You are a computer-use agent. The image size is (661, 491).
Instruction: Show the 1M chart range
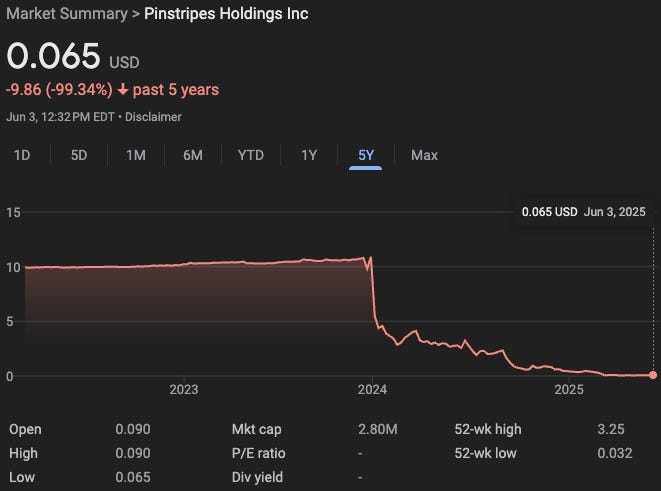click(x=136, y=155)
